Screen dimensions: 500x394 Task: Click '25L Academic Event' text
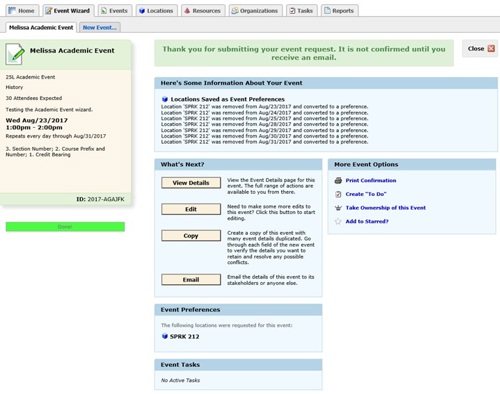(x=30, y=77)
